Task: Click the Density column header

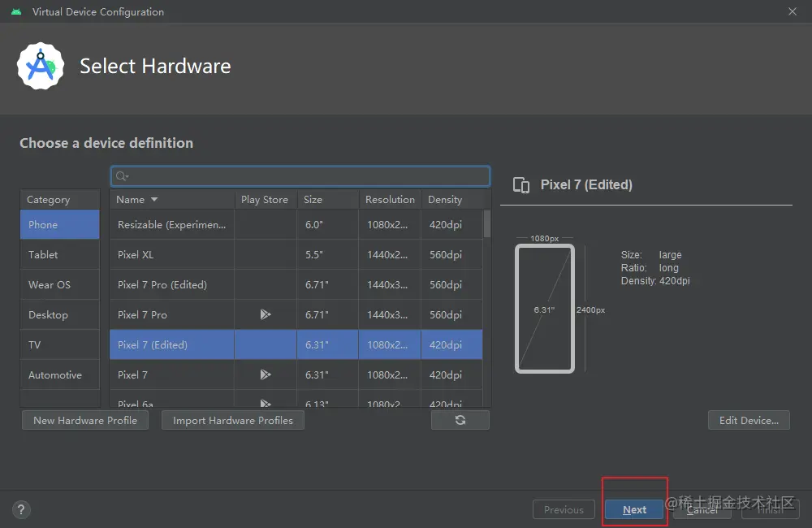Action: [x=452, y=200]
